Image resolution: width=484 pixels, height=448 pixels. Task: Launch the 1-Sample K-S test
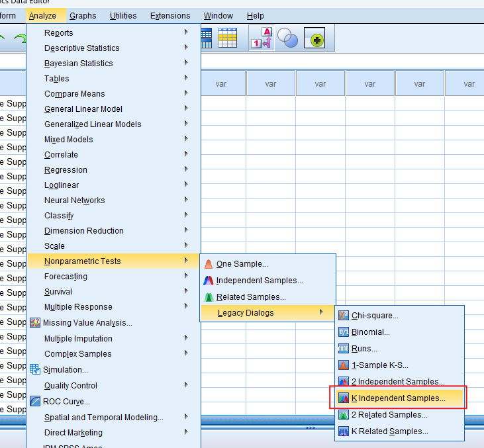point(379,365)
